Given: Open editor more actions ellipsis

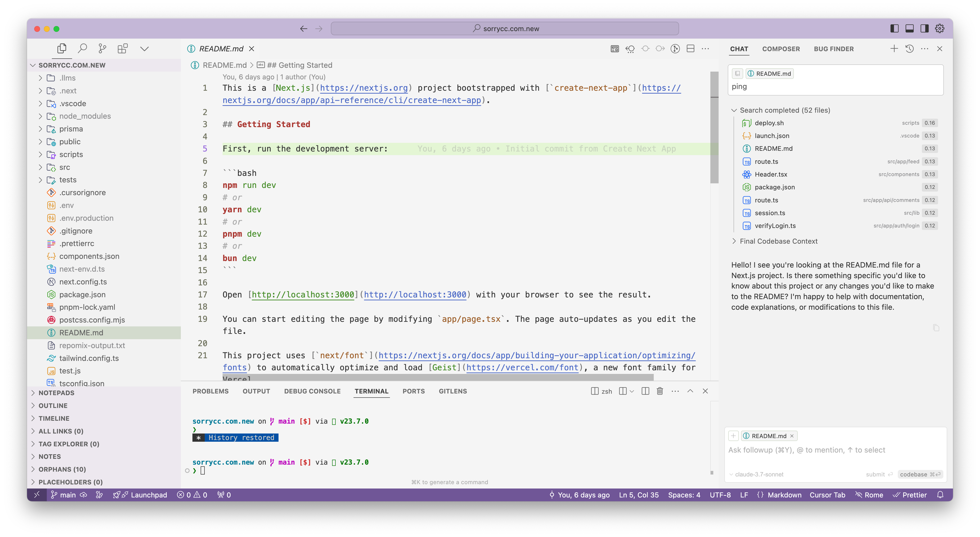Looking at the screenshot, I should pyautogui.click(x=705, y=49).
